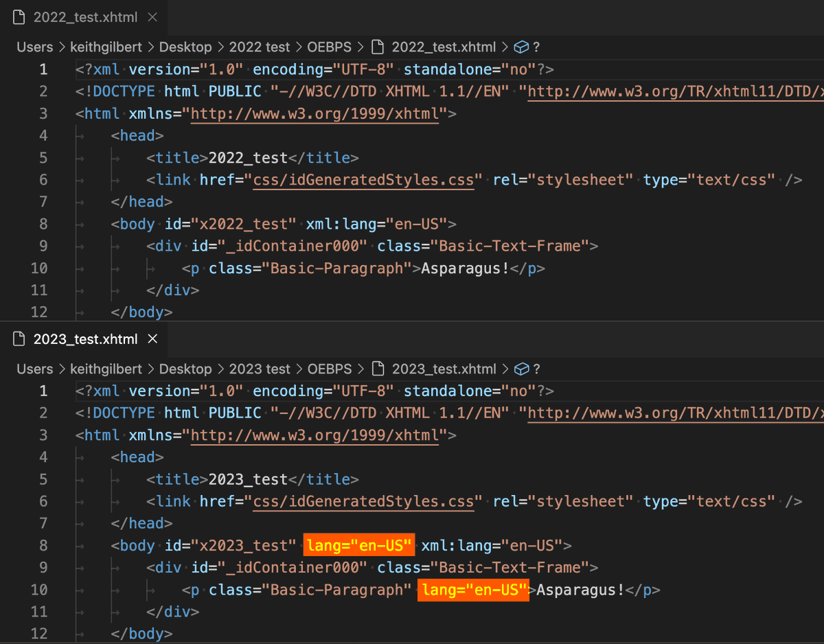Open keithgilbert breadcrumb in bottom editor
This screenshot has width=824, height=644.
point(106,369)
